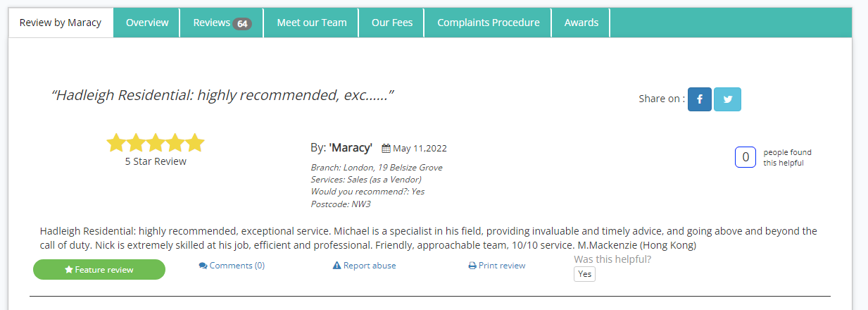The image size is (868, 310).
Task: Click the comments speech bubble icon
Action: pos(203,266)
